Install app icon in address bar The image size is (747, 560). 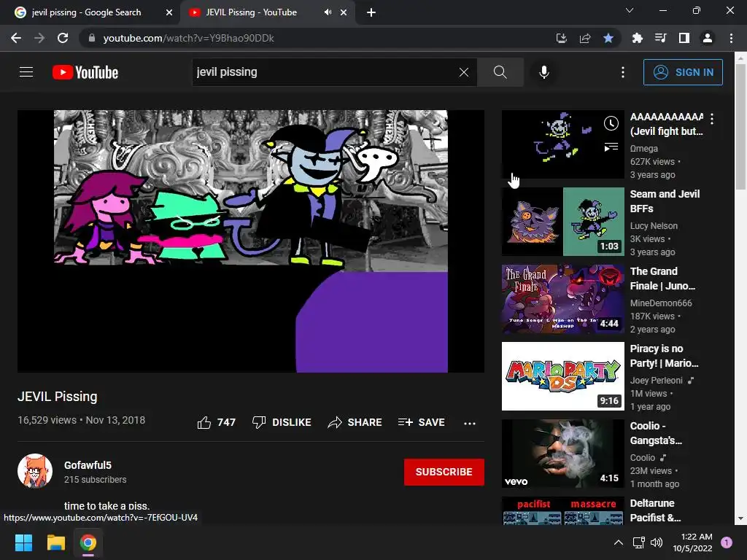[562, 38]
